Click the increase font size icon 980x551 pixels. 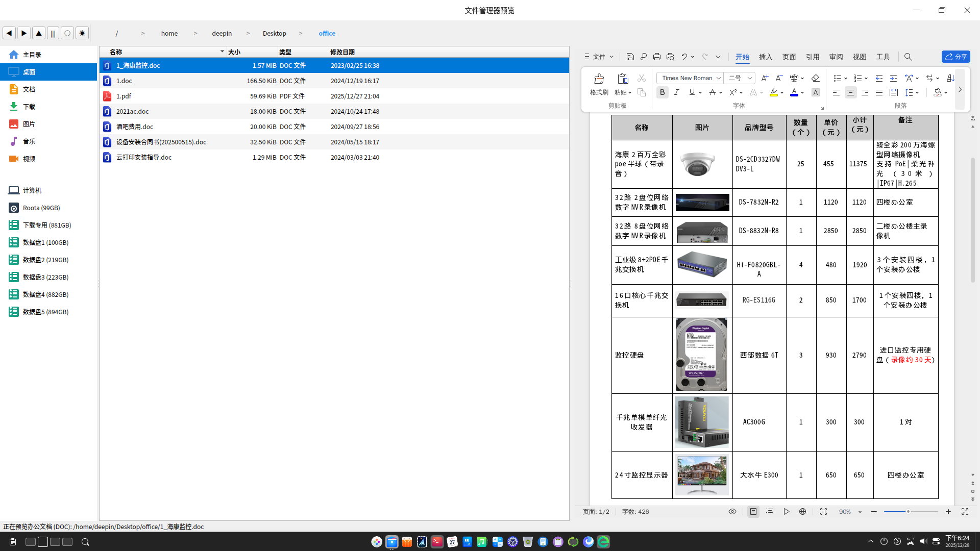point(765,78)
